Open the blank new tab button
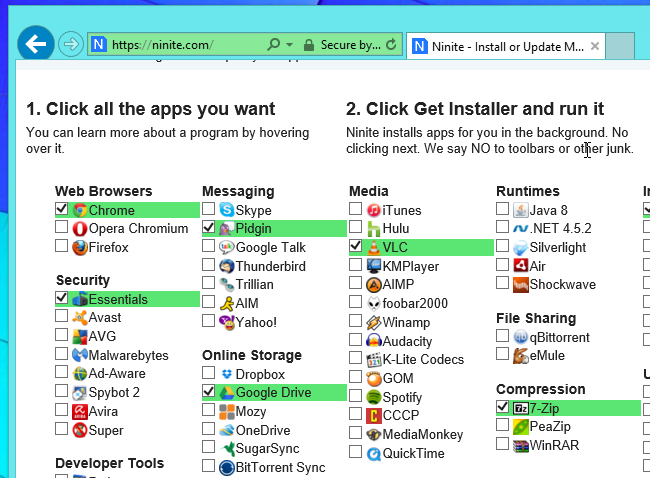This screenshot has height=478, width=650. coord(620,46)
